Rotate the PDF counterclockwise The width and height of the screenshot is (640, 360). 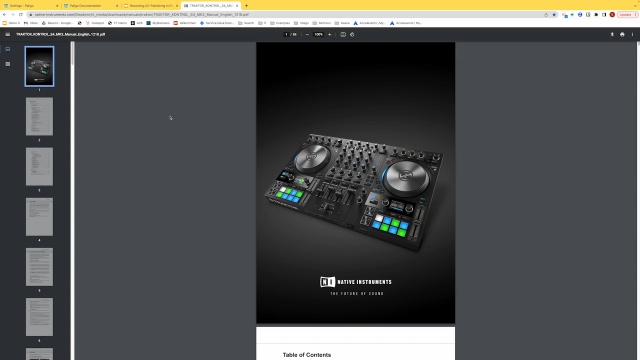tap(352, 34)
